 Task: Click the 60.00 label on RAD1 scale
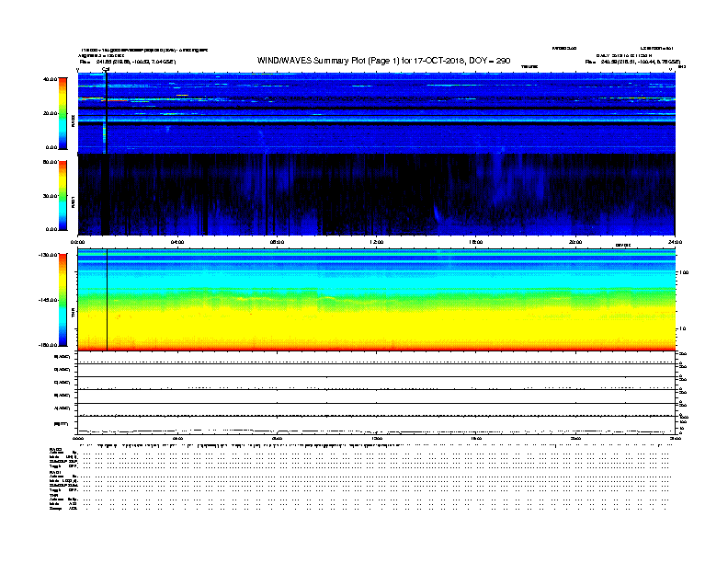(x=50, y=162)
